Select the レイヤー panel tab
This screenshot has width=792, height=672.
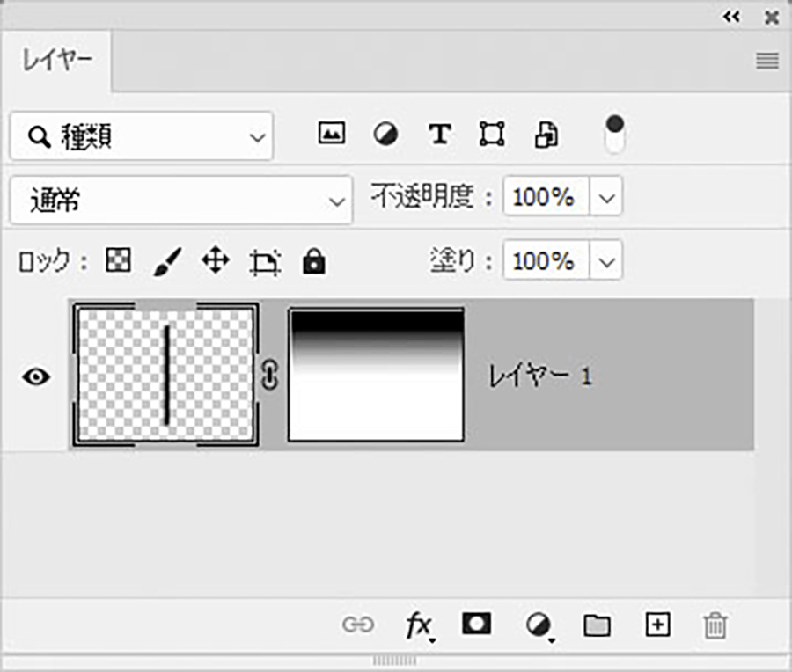pos(56,61)
